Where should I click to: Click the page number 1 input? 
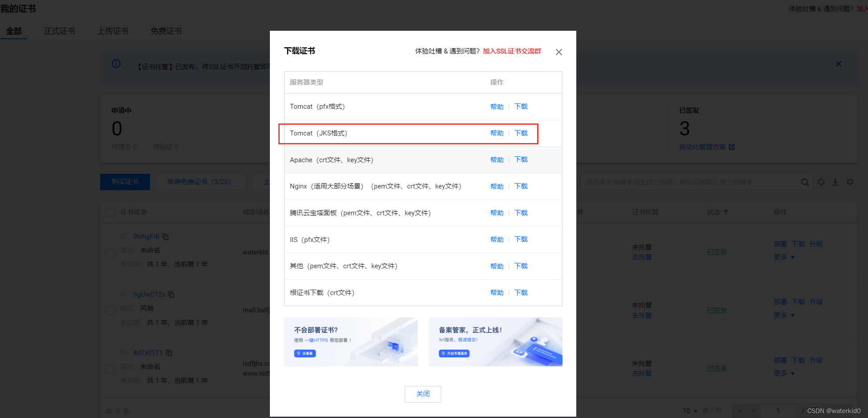pos(778,410)
